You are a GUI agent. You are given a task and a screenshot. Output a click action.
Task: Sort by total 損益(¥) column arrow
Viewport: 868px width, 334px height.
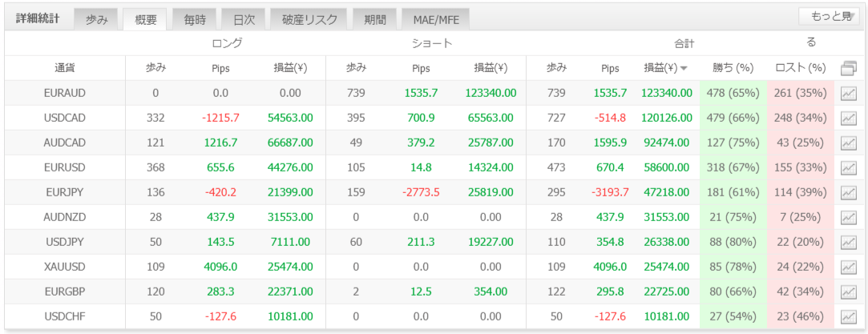[x=684, y=69]
